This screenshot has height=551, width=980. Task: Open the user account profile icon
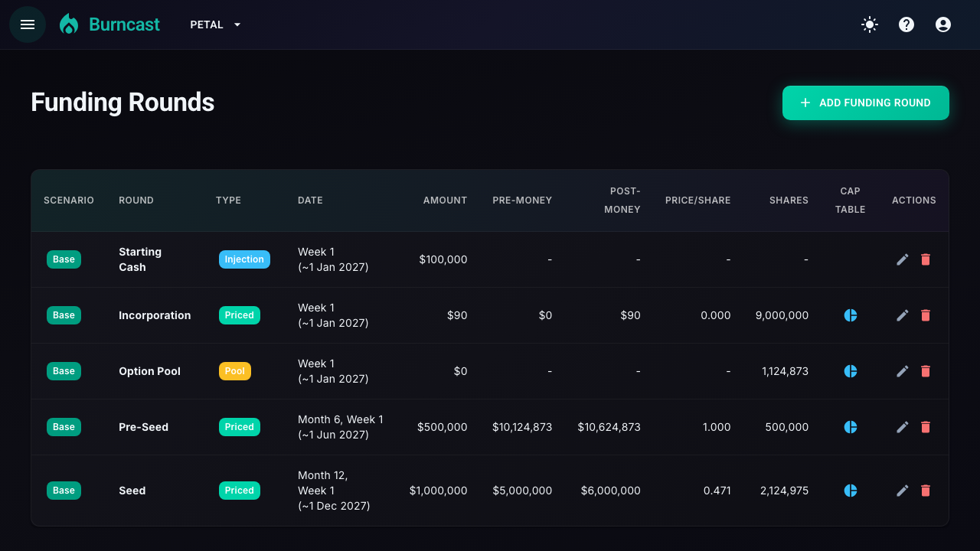coord(943,24)
